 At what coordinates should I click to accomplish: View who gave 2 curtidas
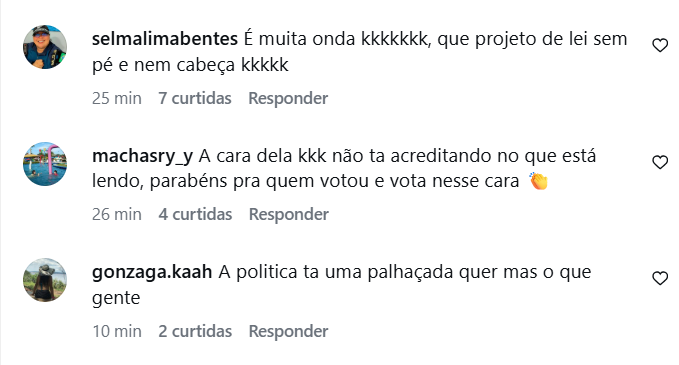(195, 331)
